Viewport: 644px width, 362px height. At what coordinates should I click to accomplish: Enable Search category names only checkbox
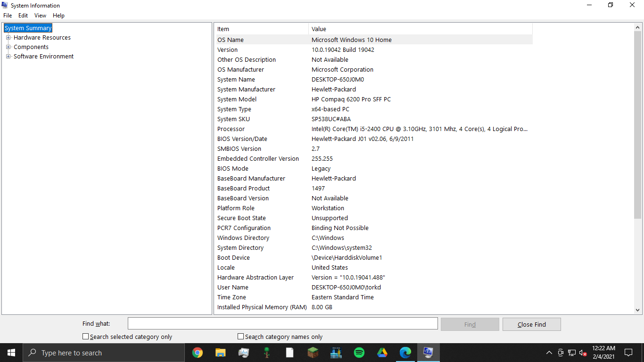pos(240,337)
